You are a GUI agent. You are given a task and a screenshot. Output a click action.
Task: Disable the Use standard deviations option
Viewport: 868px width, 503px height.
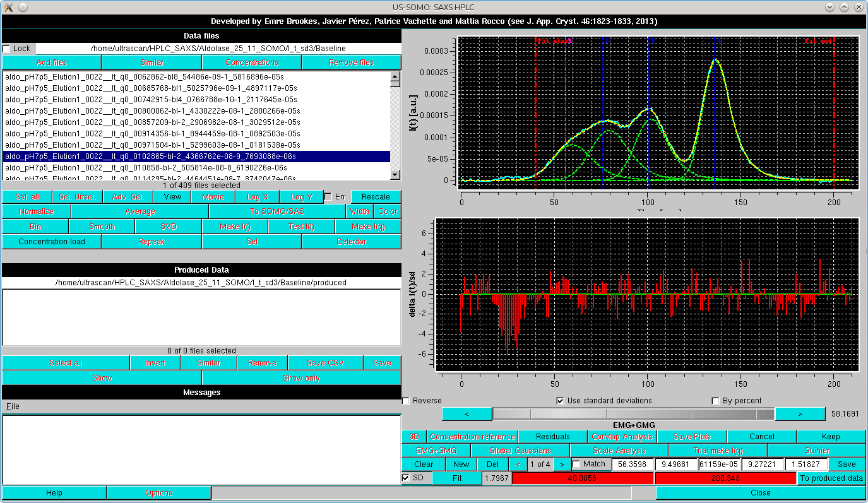coord(560,400)
